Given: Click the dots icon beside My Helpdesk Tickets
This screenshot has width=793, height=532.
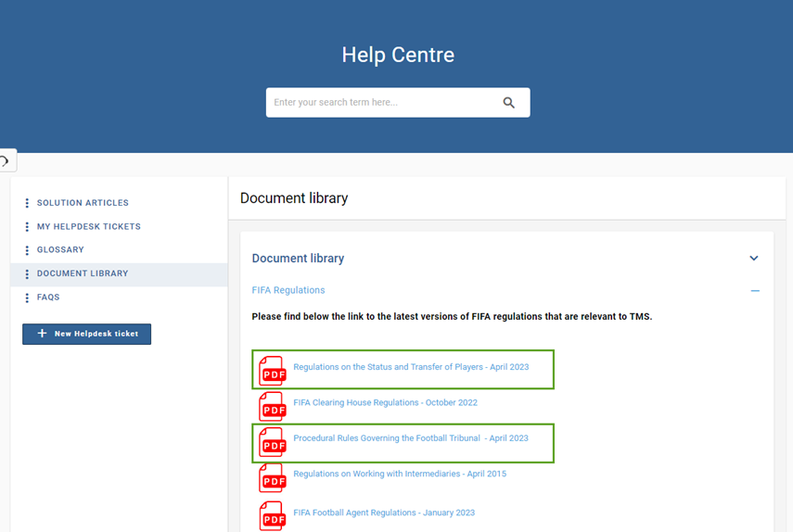Looking at the screenshot, I should (x=27, y=226).
